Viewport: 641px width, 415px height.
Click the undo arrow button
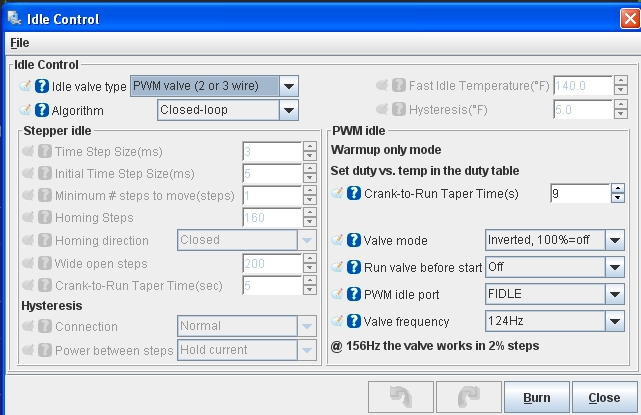401,397
